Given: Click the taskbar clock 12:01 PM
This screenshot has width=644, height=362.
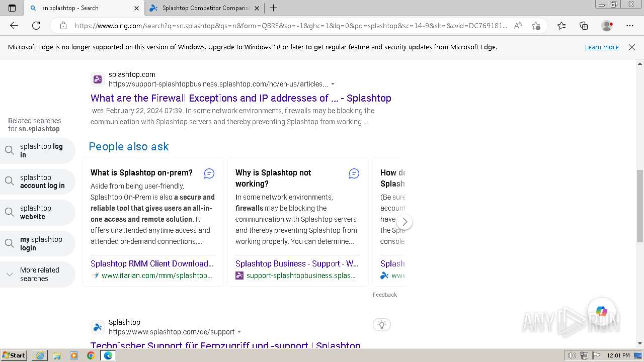Looking at the screenshot, I should 618,355.
